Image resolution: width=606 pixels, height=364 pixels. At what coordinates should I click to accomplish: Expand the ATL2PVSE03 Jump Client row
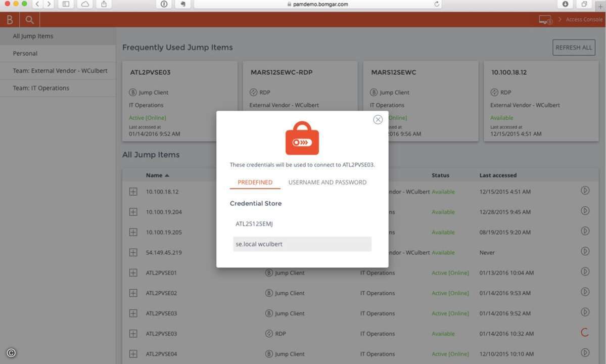pos(133,313)
